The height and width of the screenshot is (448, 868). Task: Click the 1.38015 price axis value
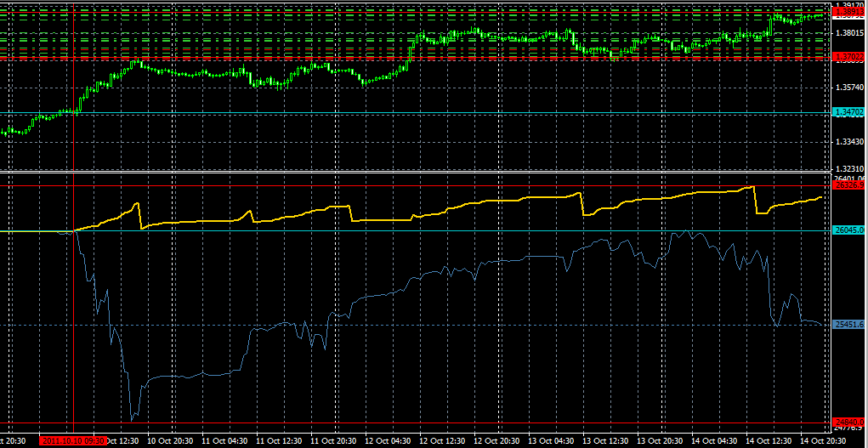[x=850, y=32]
